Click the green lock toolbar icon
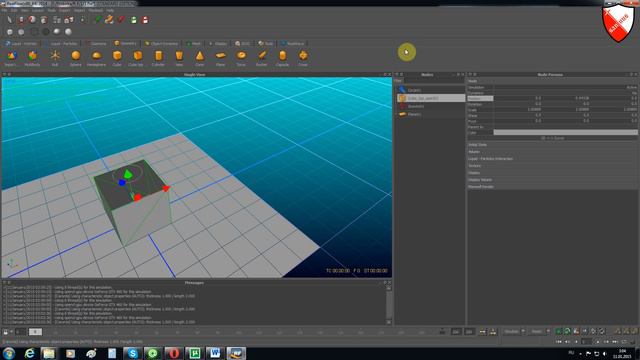 click(x=133, y=20)
